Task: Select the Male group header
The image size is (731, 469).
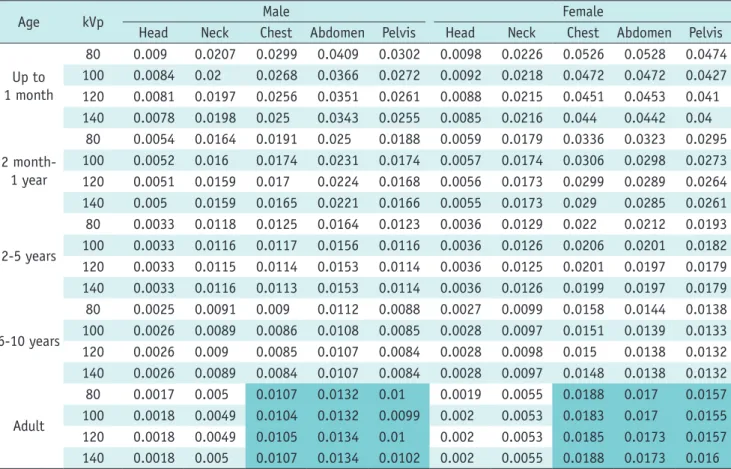Action: pyautogui.click(x=276, y=11)
